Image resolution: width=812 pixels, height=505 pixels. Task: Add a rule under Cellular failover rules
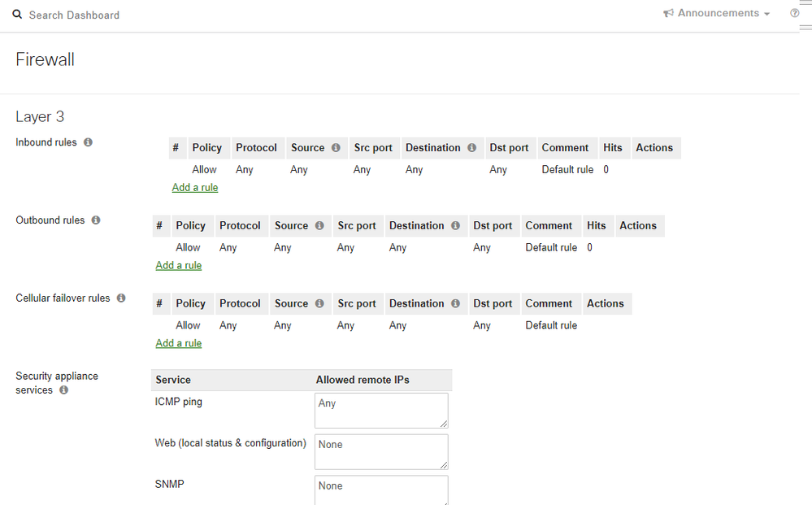[179, 344]
